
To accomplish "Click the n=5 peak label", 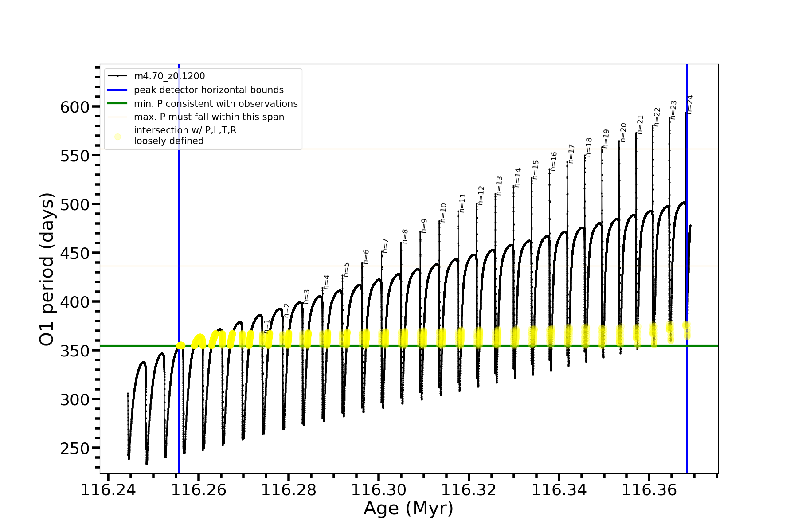I will [346, 270].
